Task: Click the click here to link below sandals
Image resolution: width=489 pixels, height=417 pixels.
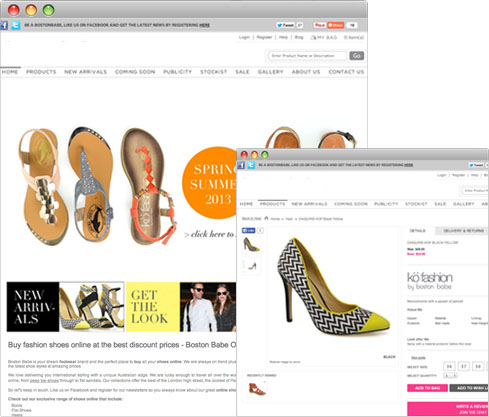Action: 210,234
